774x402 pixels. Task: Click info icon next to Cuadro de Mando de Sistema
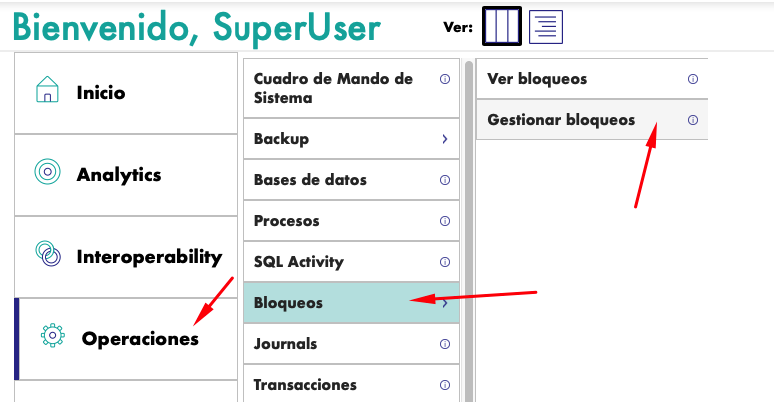[x=445, y=79]
